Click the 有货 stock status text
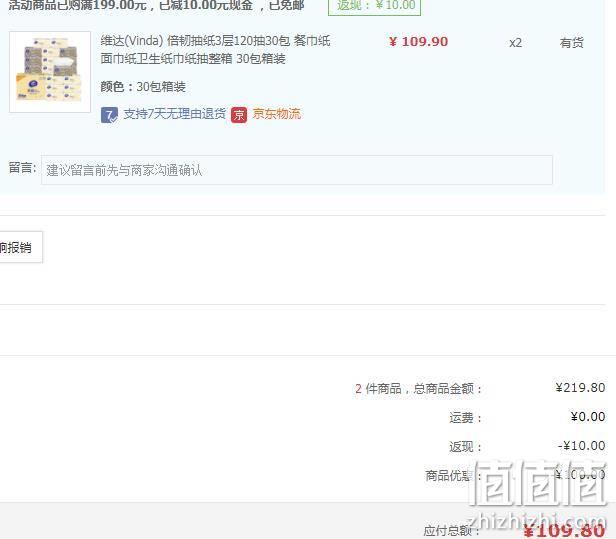 (572, 42)
